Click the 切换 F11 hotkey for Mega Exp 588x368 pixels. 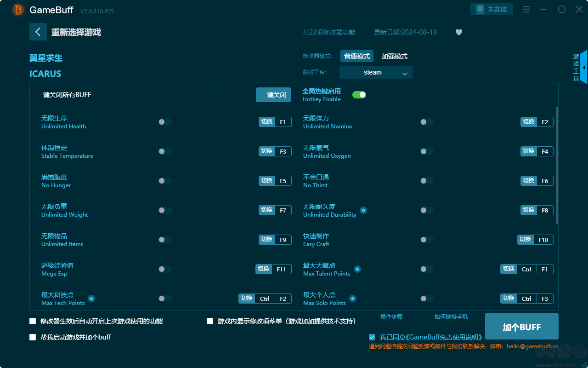[274, 269]
